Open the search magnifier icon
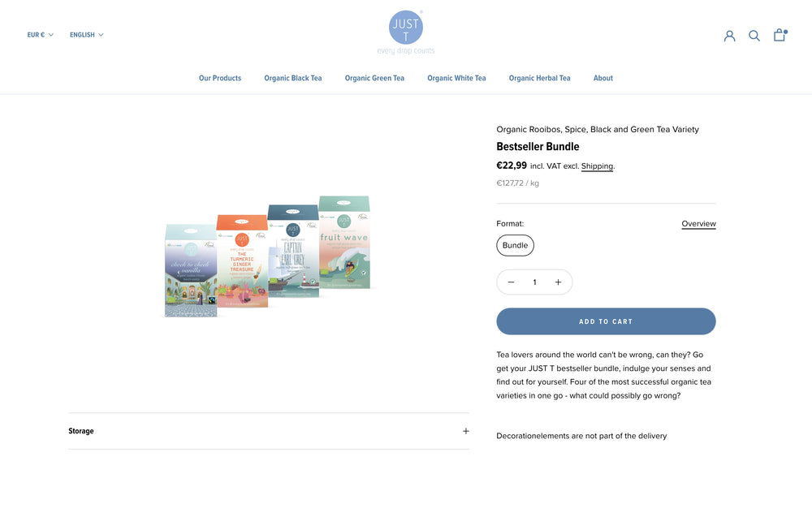The width and height of the screenshot is (812, 521). 754,36
